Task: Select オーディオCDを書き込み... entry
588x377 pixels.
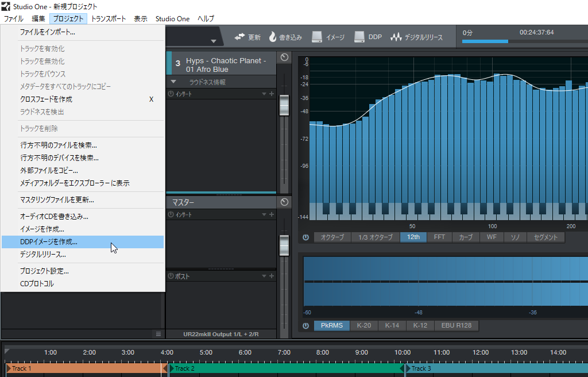Action: [x=83, y=216]
